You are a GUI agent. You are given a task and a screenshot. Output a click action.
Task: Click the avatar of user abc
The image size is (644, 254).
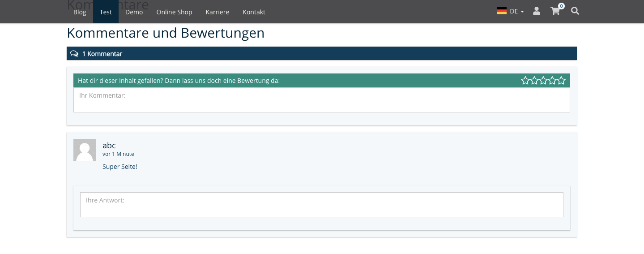85,150
